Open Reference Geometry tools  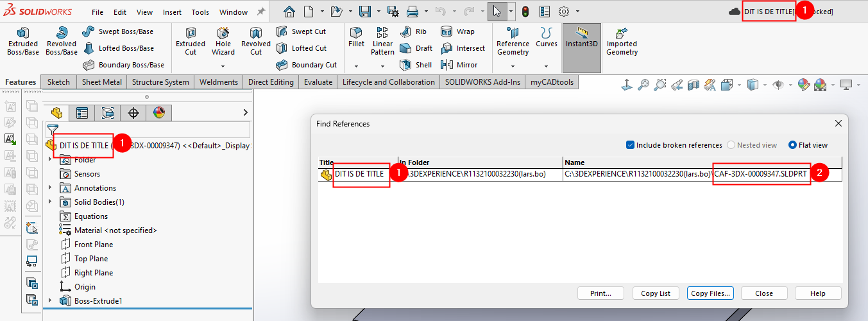[x=513, y=40]
